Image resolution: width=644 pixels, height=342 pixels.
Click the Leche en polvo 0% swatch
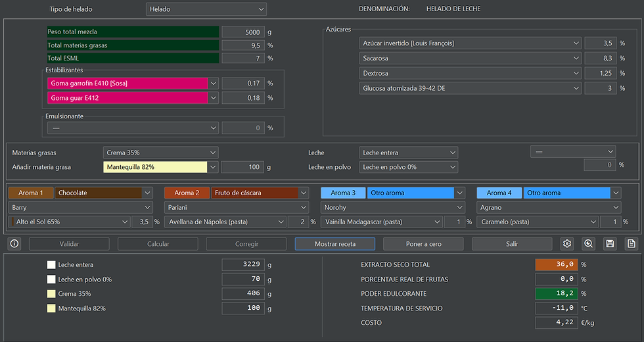click(x=51, y=279)
